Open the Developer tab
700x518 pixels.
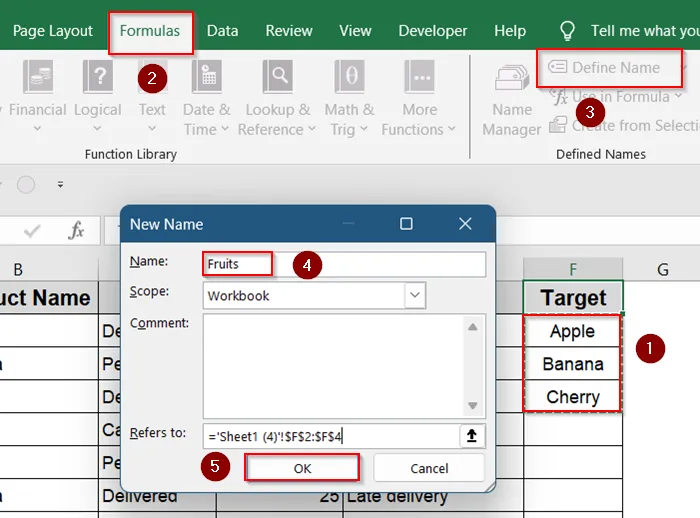[433, 31]
